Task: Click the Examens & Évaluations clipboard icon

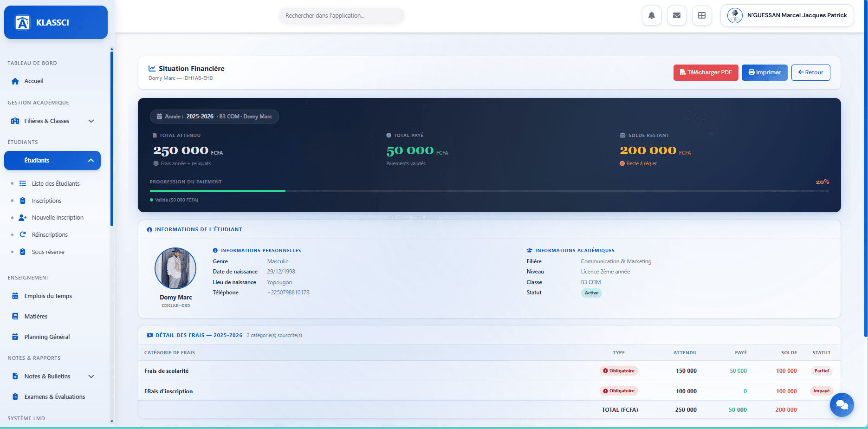Action: (x=15, y=396)
